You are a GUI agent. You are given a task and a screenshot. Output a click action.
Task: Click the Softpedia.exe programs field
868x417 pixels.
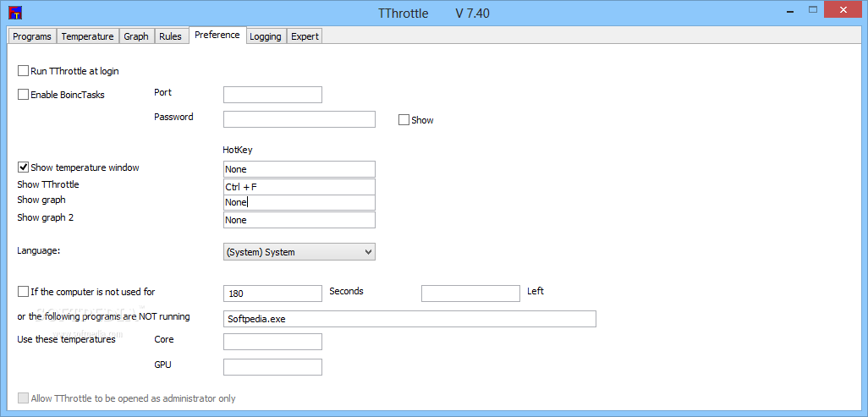click(x=409, y=319)
